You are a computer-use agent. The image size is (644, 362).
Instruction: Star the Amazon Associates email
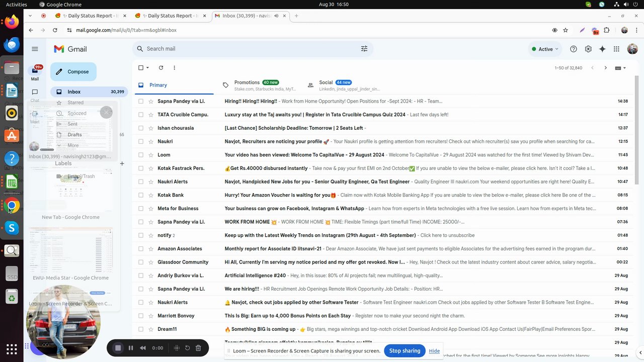click(x=151, y=249)
